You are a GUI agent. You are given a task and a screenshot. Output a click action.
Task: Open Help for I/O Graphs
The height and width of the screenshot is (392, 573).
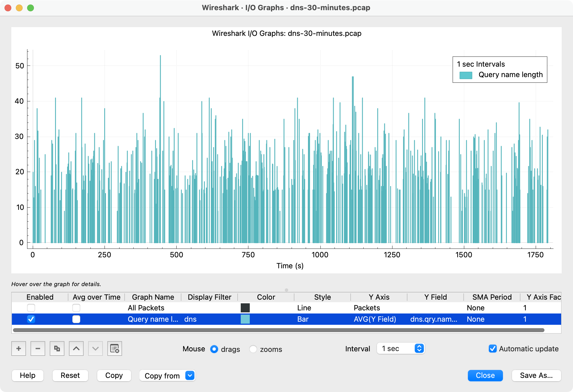(27, 376)
